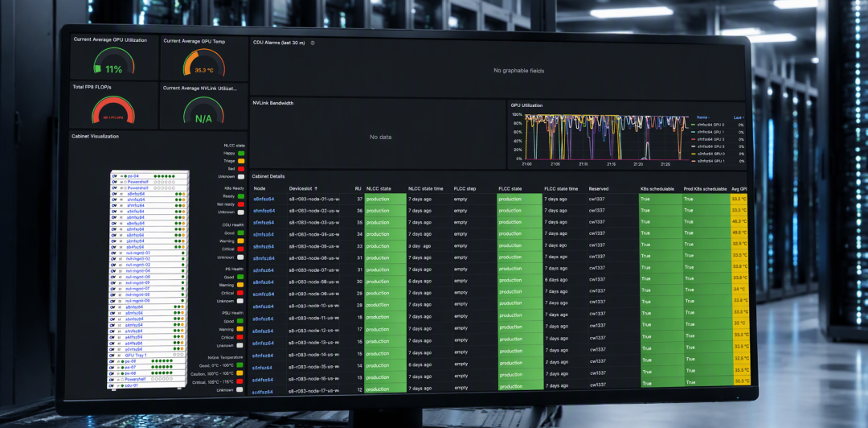Sort table by Reserved column header

coord(599,188)
